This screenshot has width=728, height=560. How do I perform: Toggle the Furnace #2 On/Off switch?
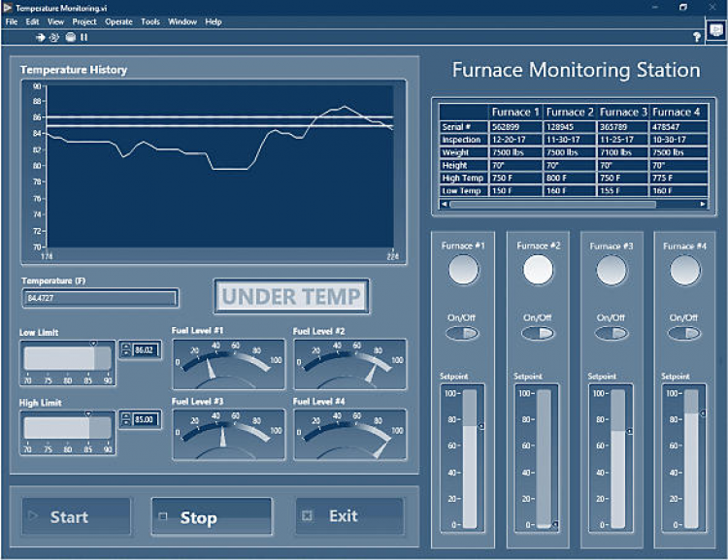coord(538,333)
